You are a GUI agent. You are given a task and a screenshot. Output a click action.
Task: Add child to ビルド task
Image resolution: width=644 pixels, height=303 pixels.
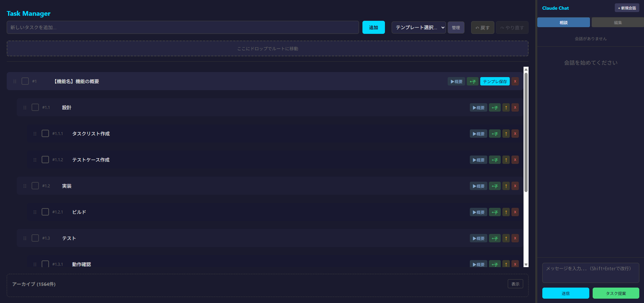point(495,212)
